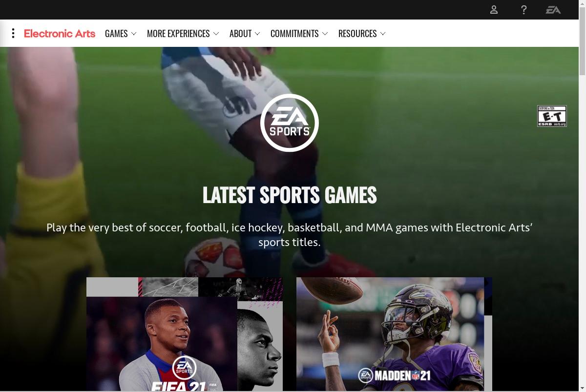The width and height of the screenshot is (586, 392).
Task: Open the Madden 21 game thumbnail
Action: [394, 334]
